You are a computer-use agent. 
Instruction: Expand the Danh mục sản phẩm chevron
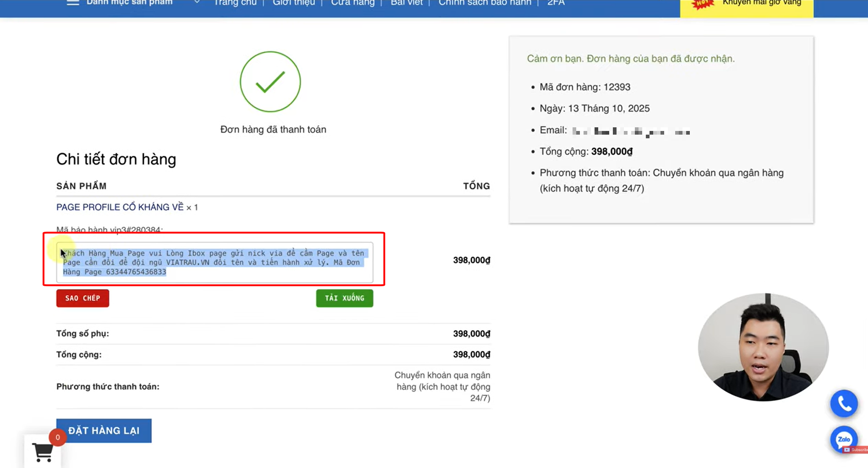[197, 3]
